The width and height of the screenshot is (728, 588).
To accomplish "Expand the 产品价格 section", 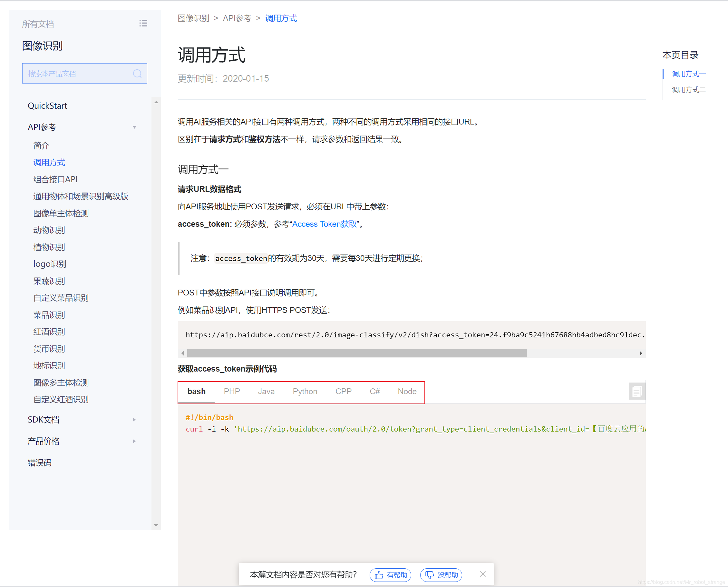I will [134, 441].
